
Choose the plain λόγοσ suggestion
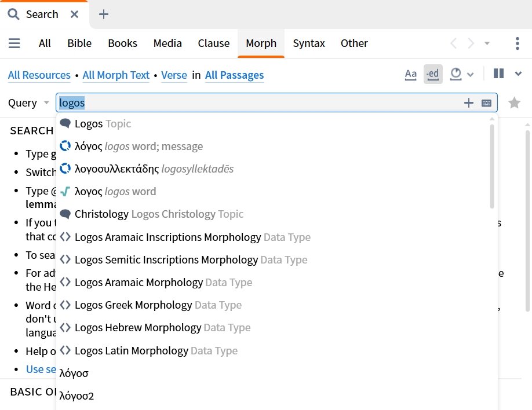click(x=274, y=374)
